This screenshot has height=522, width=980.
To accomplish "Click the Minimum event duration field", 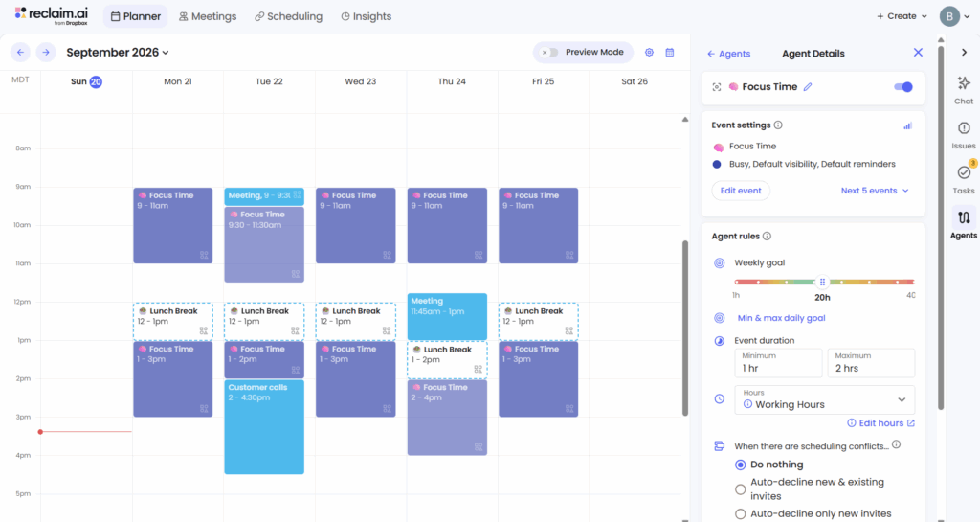I will pyautogui.click(x=778, y=363).
